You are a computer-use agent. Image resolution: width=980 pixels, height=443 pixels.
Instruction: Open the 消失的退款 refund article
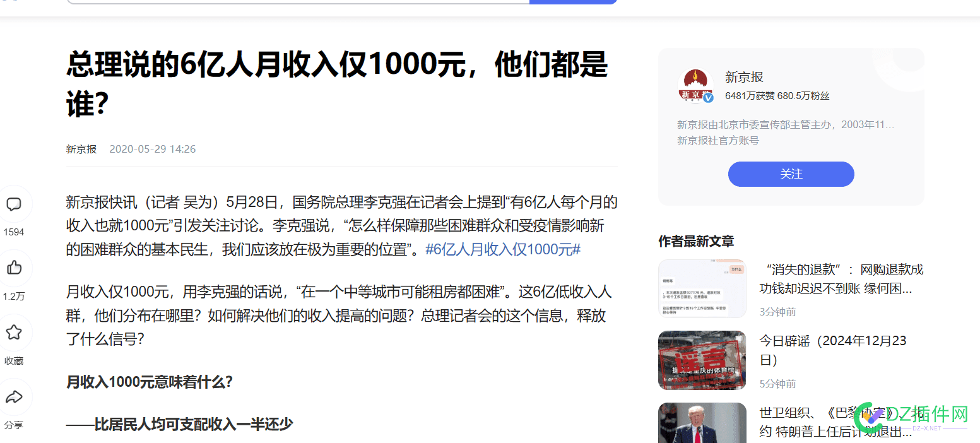pos(841,277)
